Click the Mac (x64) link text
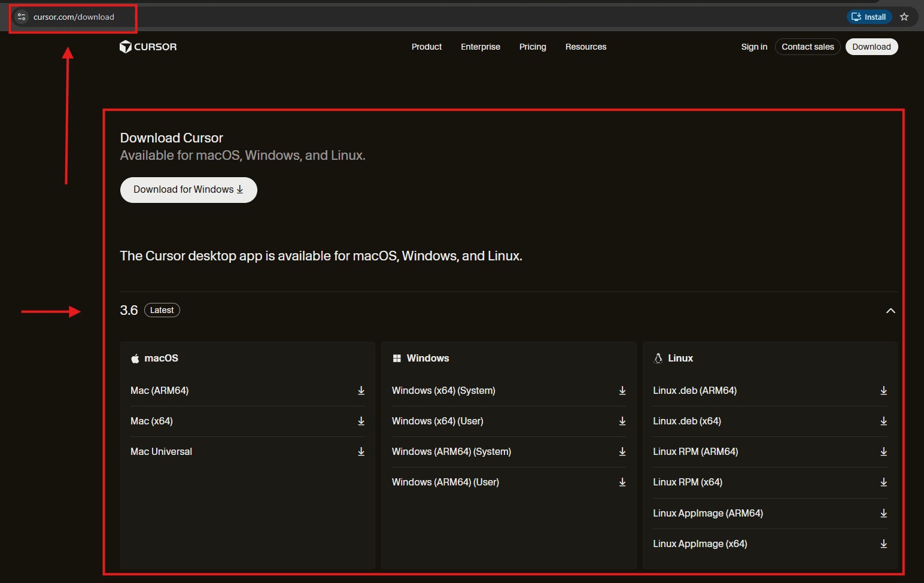The width and height of the screenshot is (924, 583). coord(152,421)
